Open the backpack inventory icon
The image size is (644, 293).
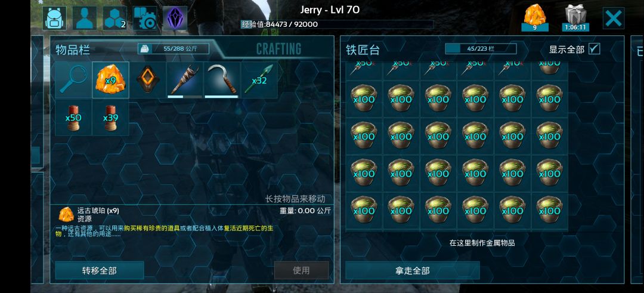click(x=55, y=18)
